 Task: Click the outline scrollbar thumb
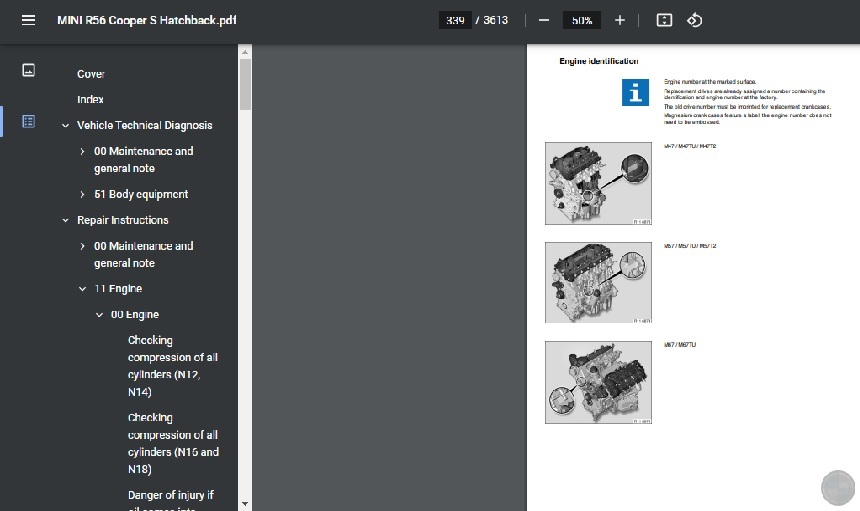[245, 84]
